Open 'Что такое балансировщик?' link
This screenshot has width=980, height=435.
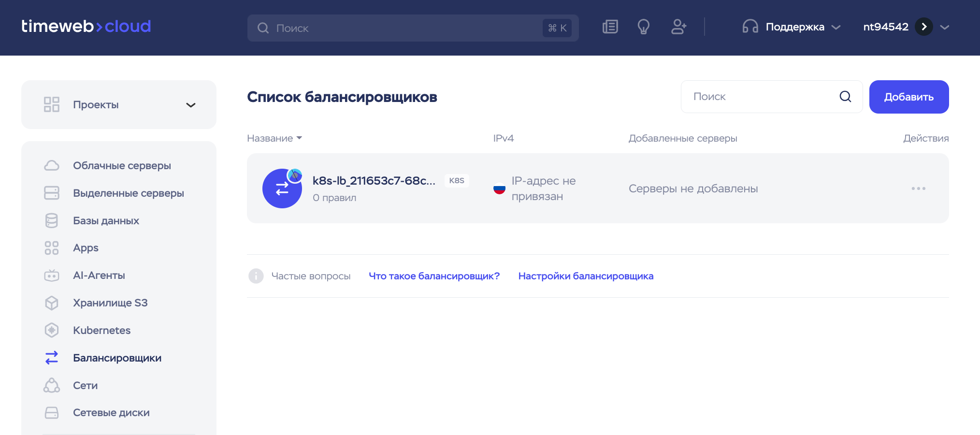pos(434,276)
